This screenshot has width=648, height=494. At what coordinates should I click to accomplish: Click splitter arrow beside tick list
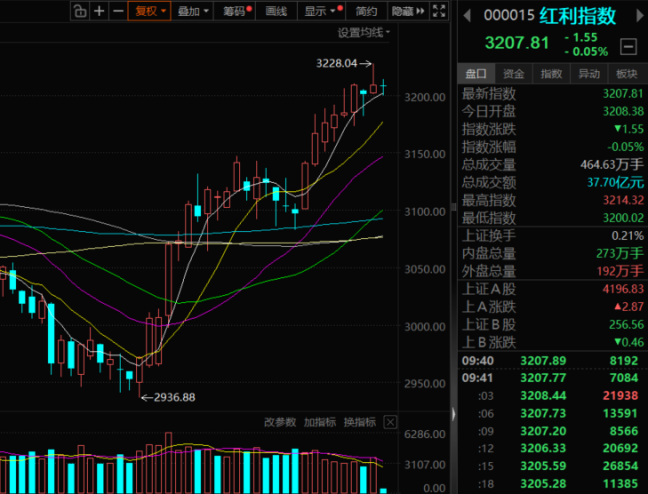pyautogui.click(x=454, y=414)
